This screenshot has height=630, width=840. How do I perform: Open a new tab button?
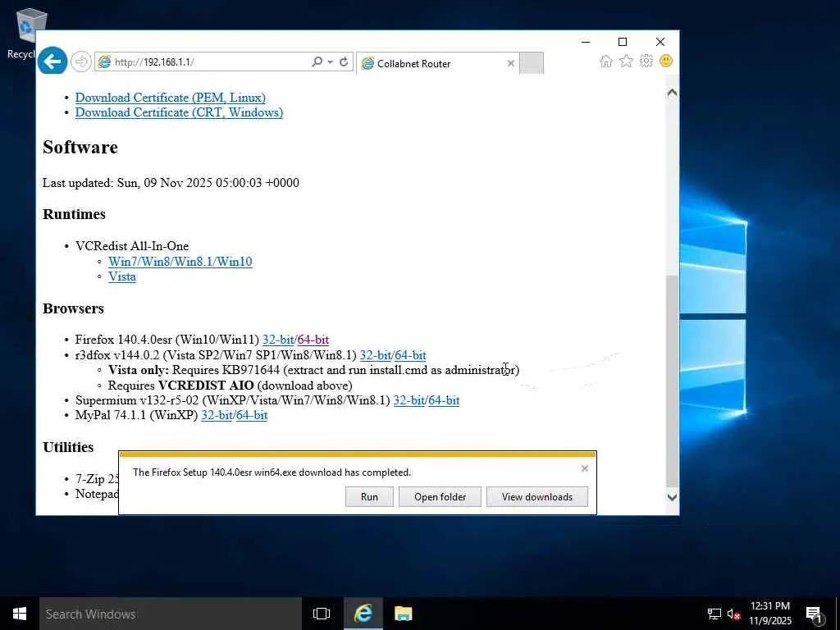click(x=532, y=63)
